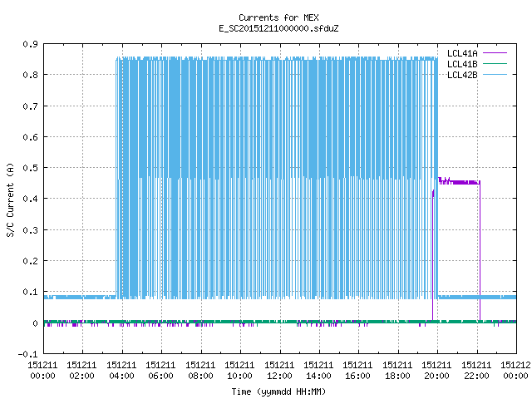Click the 0.5 y-axis tick value
This screenshot has width=532, height=399.
coord(30,168)
